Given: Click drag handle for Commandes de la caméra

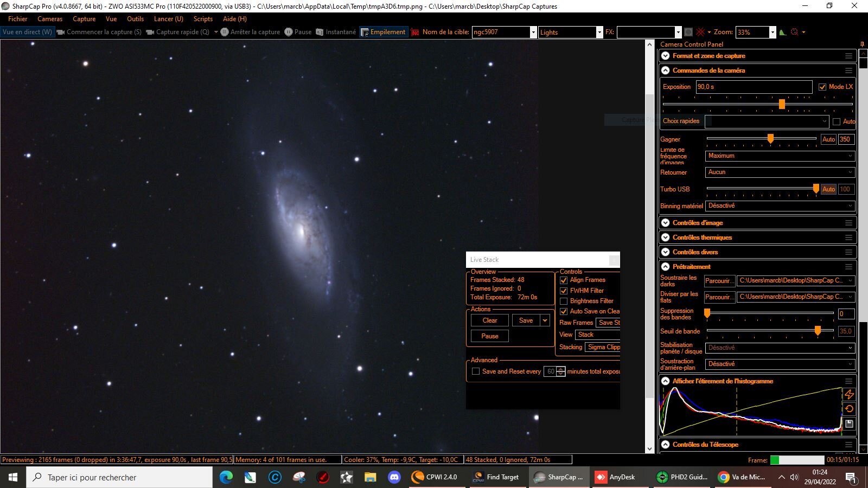Looking at the screenshot, I should point(848,70).
